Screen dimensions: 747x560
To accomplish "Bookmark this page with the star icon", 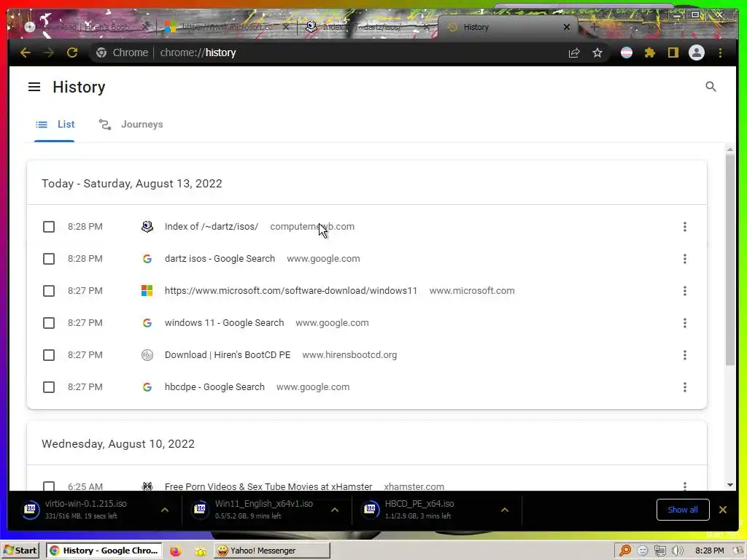I will (597, 52).
